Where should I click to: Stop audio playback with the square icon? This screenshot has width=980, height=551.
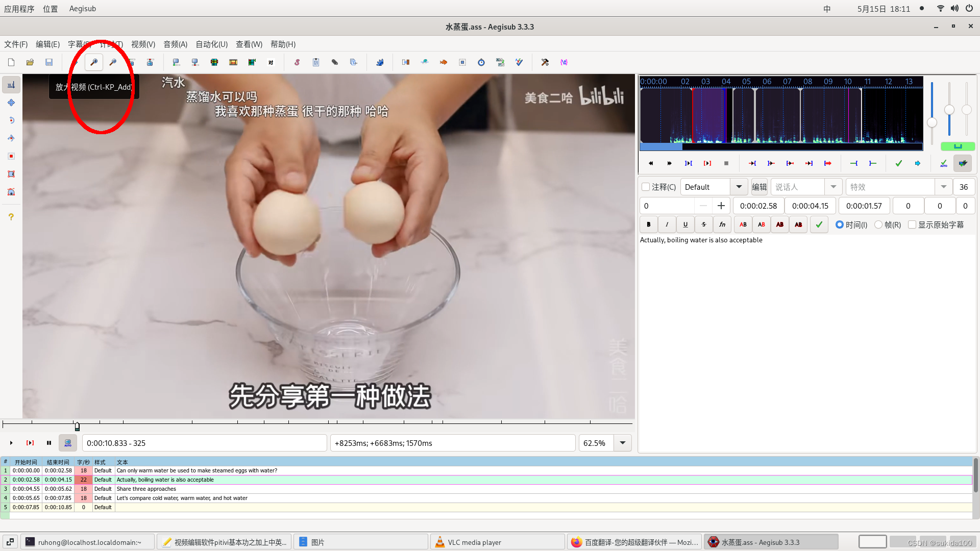[x=726, y=163]
